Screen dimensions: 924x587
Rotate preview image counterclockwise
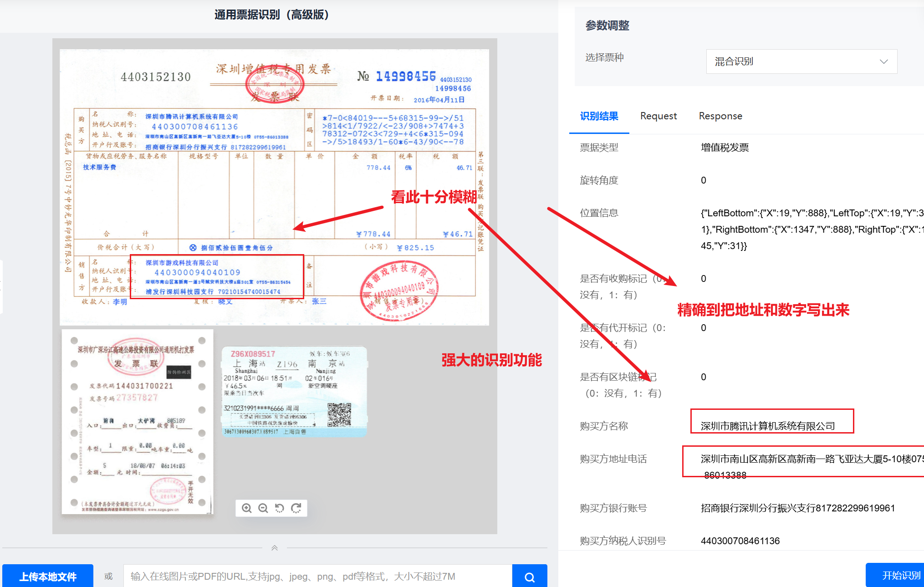coord(280,508)
